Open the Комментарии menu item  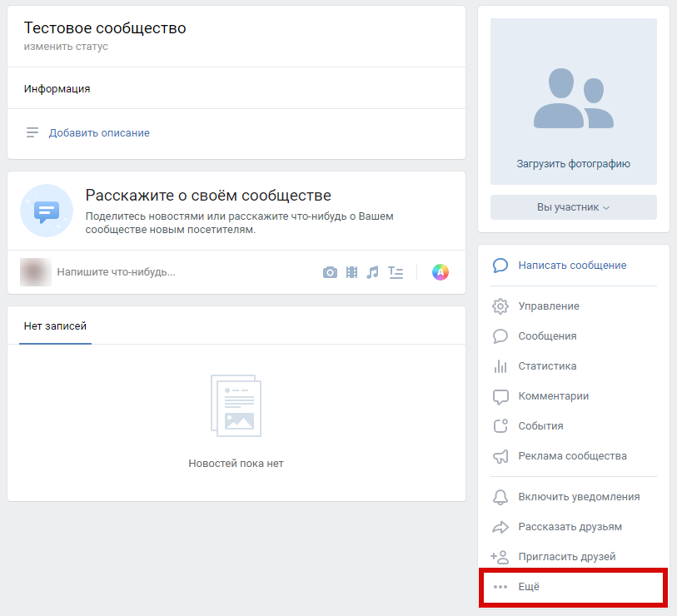coord(553,396)
